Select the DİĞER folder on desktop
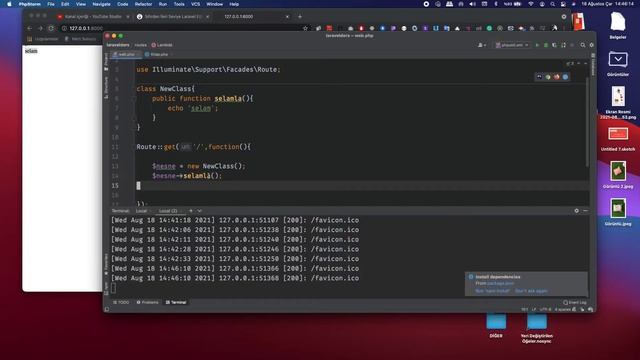 [496, 325]
